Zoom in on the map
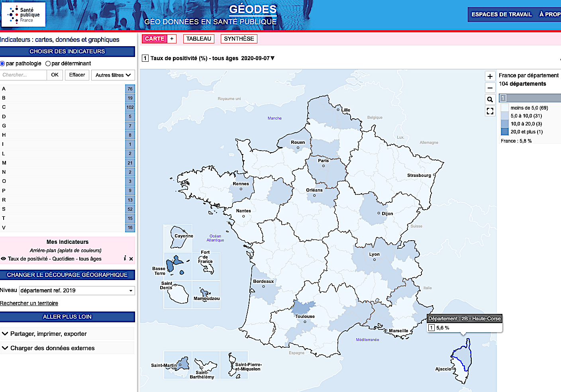561x392 pixels. (x=490, y=76)
